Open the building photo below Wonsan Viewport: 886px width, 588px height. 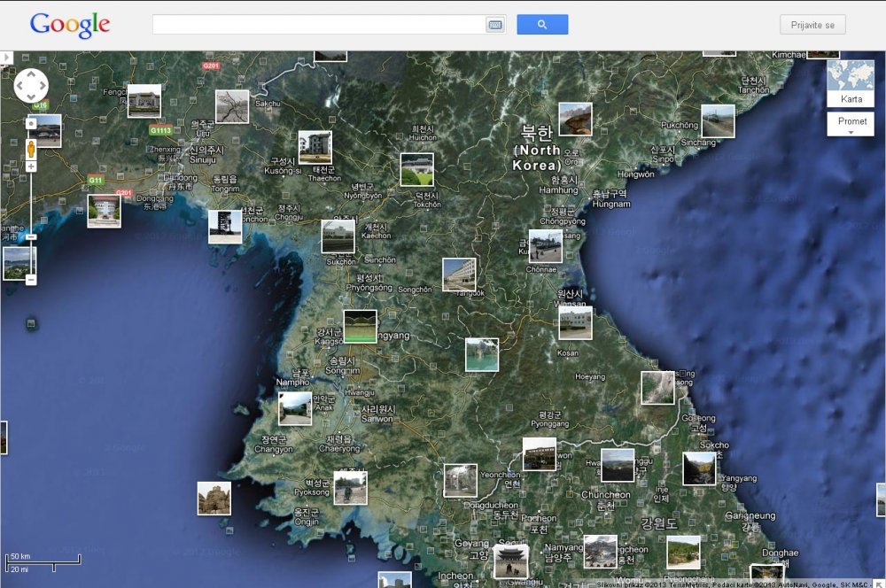point(575,322)
